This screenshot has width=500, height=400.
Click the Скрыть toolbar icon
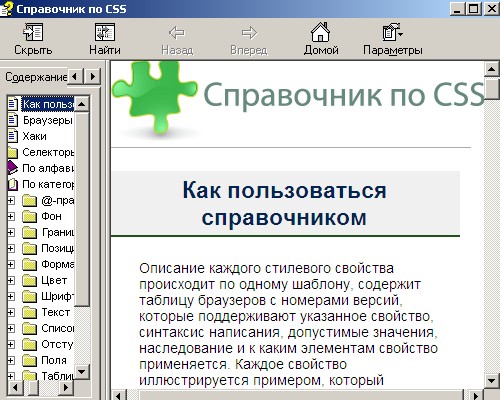(33, 32)
